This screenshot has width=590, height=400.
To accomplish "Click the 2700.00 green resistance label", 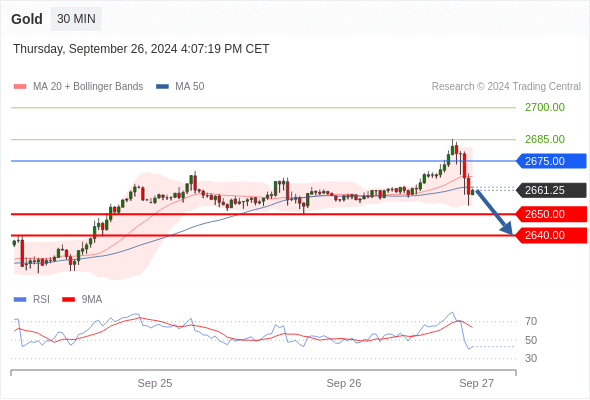I will (x=545, y=107).
